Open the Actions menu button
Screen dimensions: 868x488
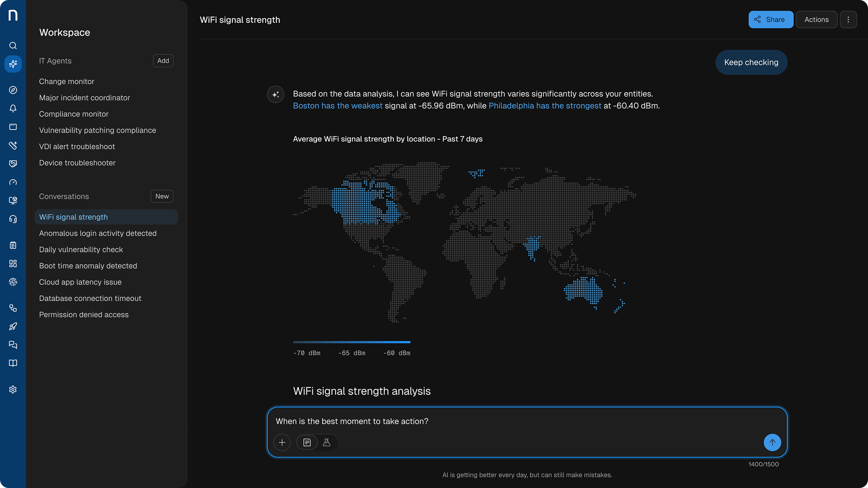coord(816,19)
